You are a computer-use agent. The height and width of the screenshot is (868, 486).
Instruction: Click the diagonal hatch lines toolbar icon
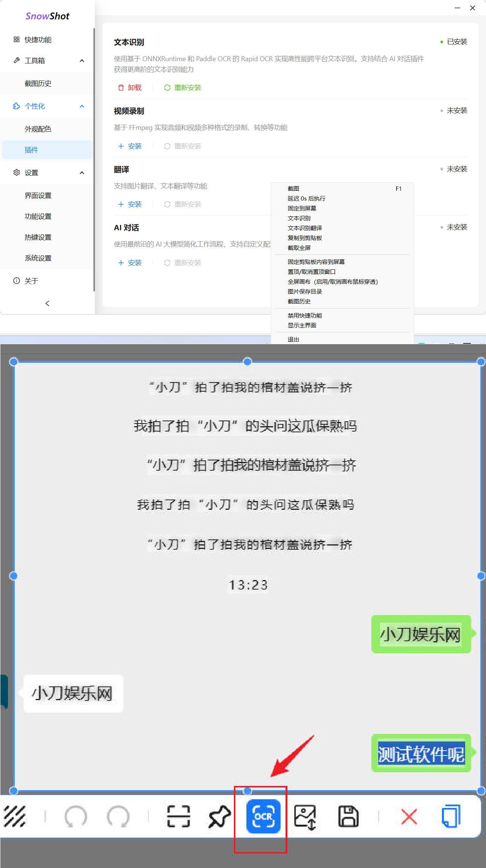click(14, 816)
